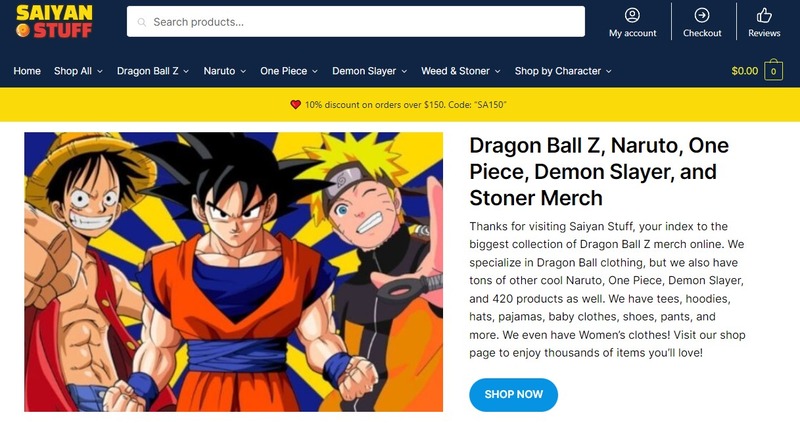
Task: Open Checkout via the arrow circle icon
Action: [x=702, y=15]
